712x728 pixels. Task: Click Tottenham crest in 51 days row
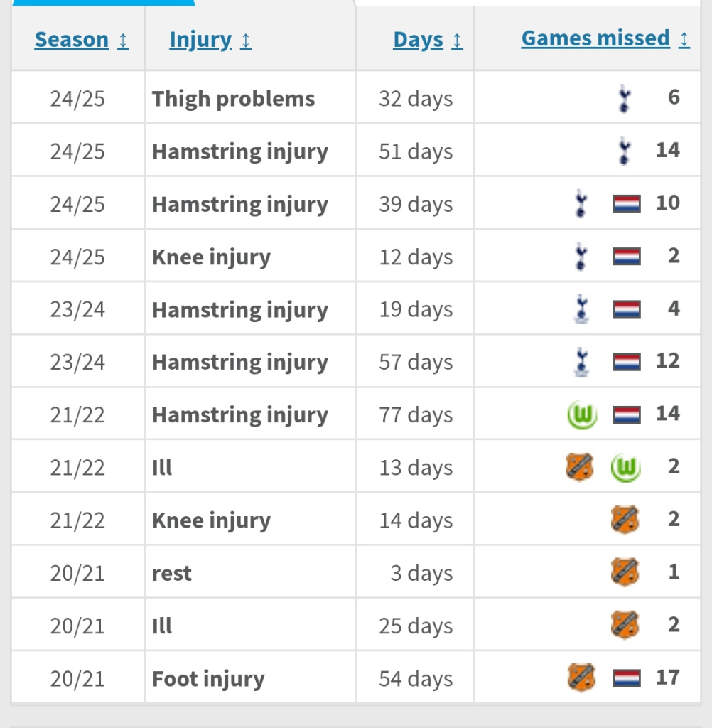[625, 151]
